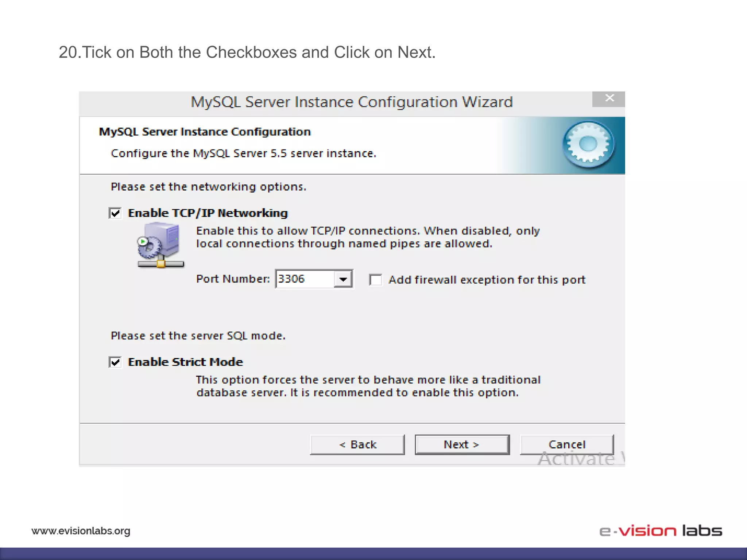
Task: Close the MySQL Configuration Wizard window
Action: coord(609,98)
